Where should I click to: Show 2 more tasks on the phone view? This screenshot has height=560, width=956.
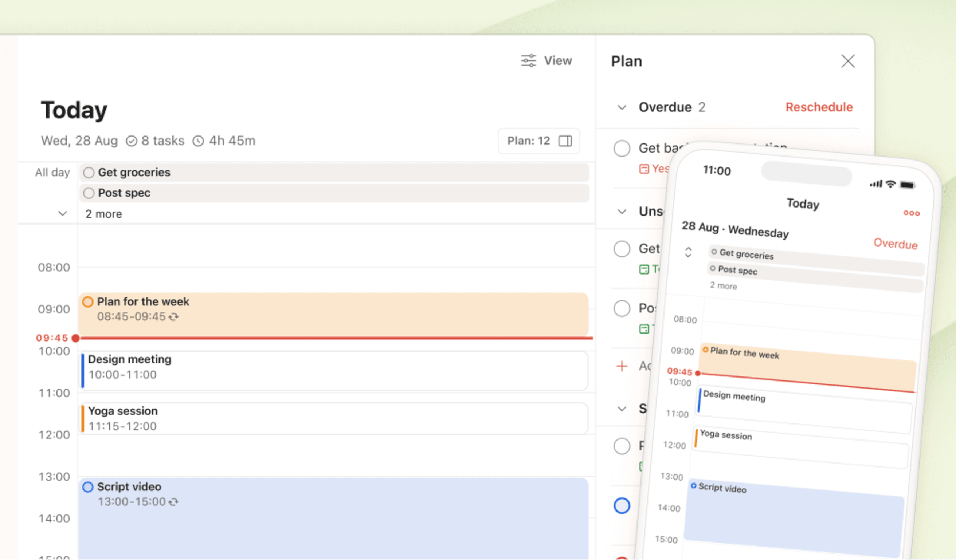pyautogui.click(x=723, y=286)
